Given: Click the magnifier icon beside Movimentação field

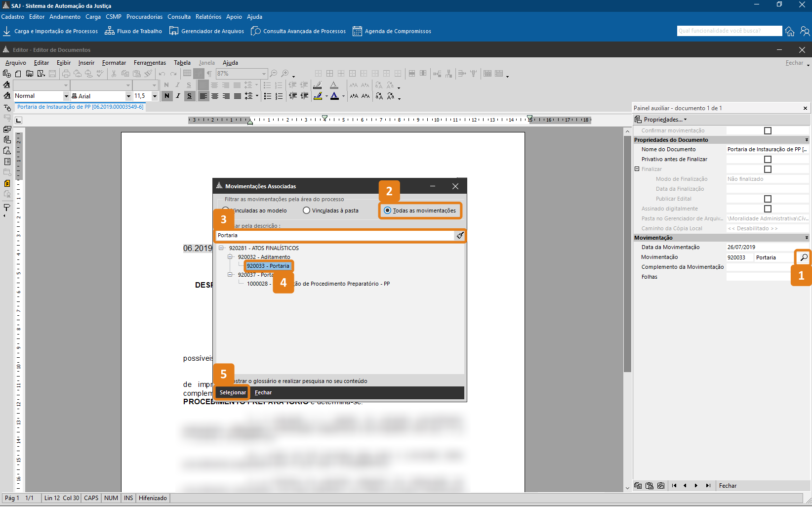Looking at the screenshot, I should pyautogui.click(x=804, y=257).
